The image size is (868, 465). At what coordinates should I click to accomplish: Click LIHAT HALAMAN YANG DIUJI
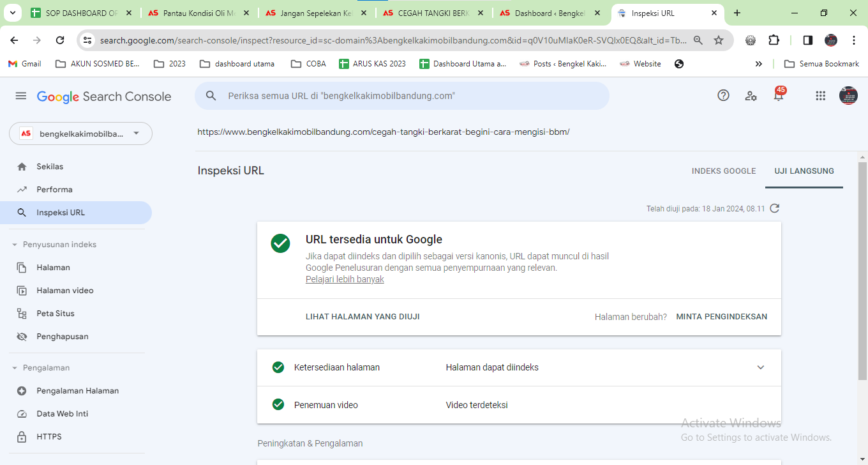[x=363, y=317]
